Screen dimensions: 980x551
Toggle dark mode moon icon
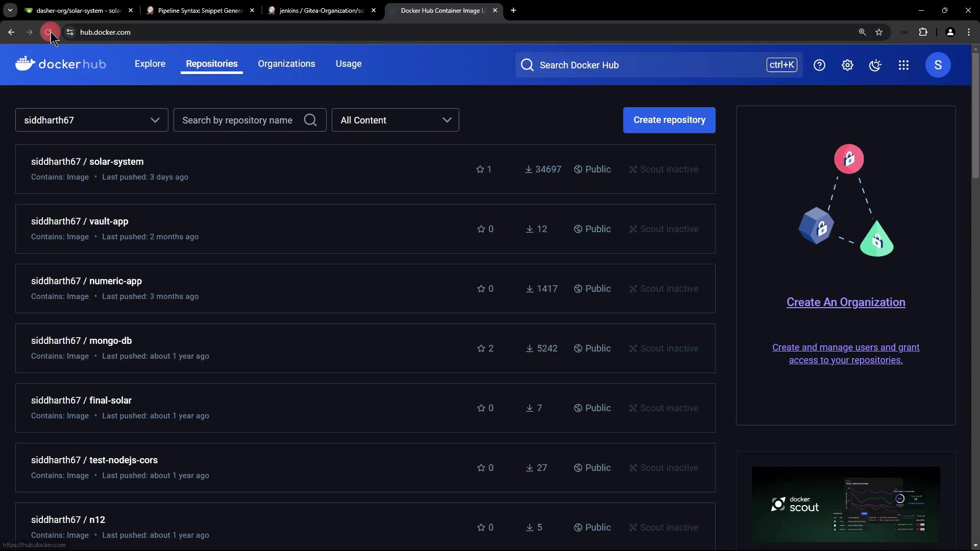pyautogui.click(x=875, y=65)
